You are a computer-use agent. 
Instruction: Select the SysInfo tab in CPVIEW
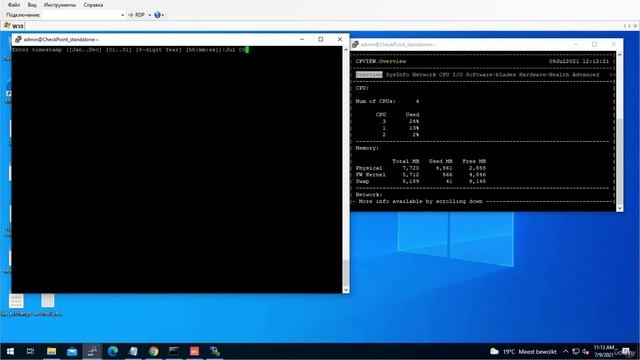click(397, 75)
